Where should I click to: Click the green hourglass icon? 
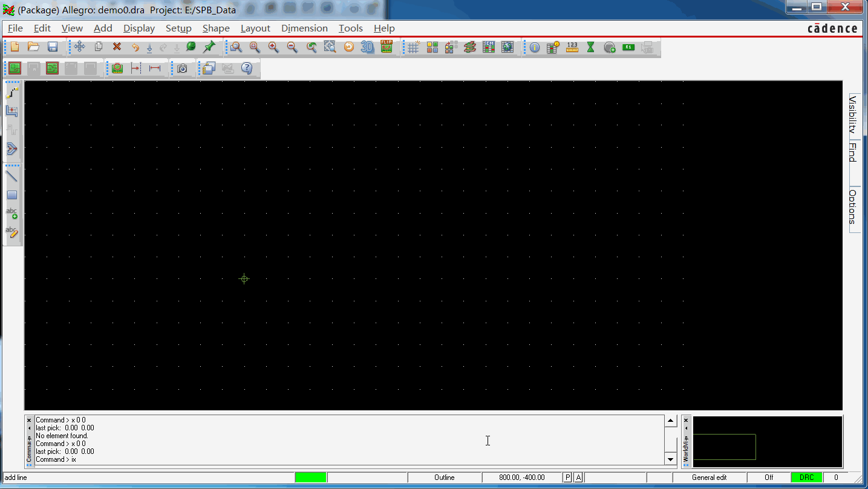[590, 47]
